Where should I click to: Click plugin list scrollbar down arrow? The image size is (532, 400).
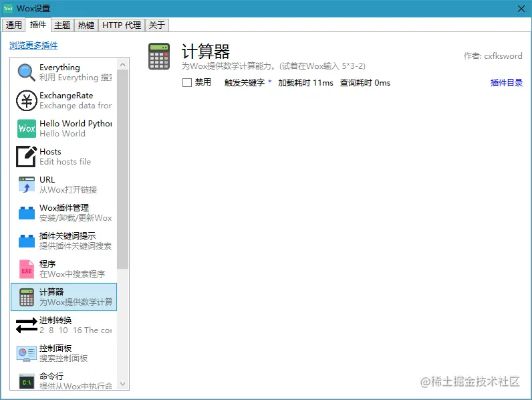pos(123,384)
